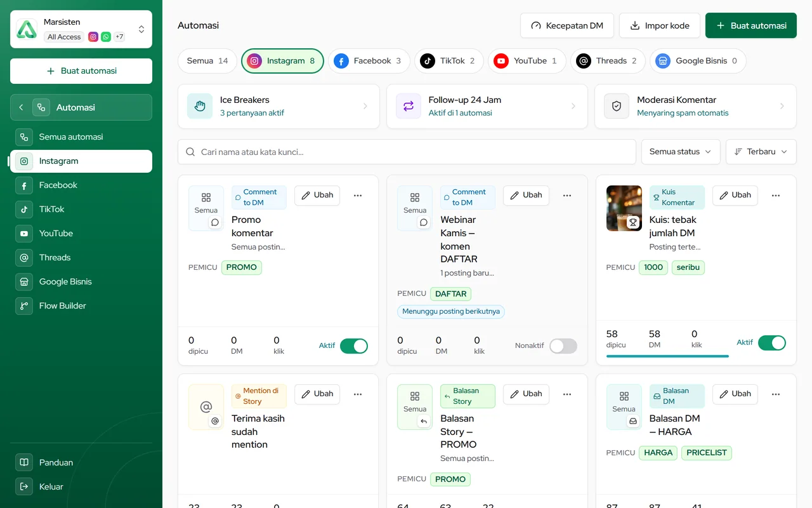Switch to the Semua 14 tab
Image resolution: width=812 pixels, height=508 pixels.
pos(207,61)
